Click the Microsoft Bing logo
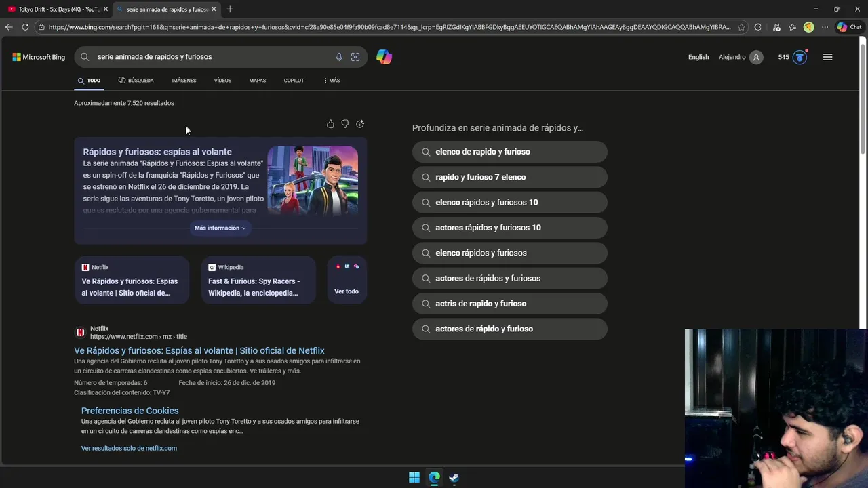 39,57
